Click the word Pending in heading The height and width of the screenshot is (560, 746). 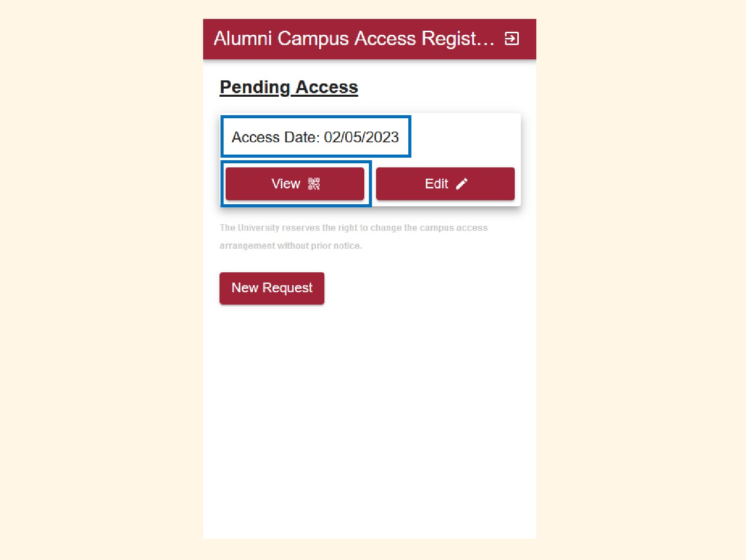pos(255,87)
